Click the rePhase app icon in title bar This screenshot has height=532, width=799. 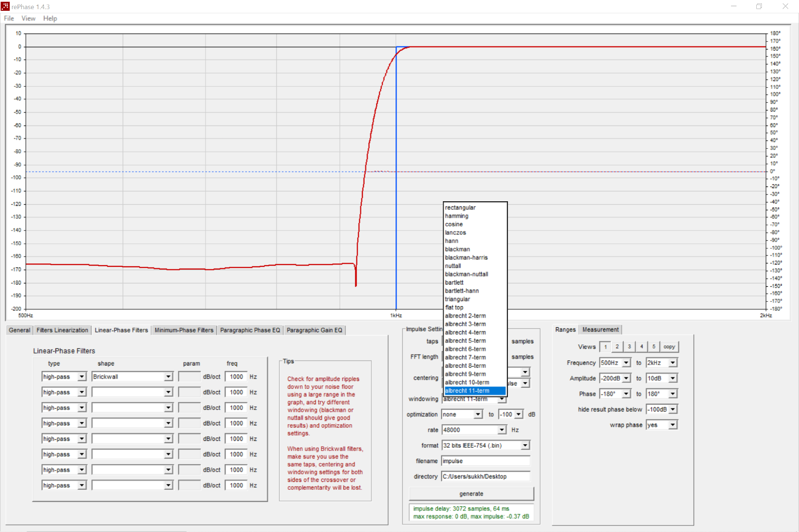[x=6, y=6]
